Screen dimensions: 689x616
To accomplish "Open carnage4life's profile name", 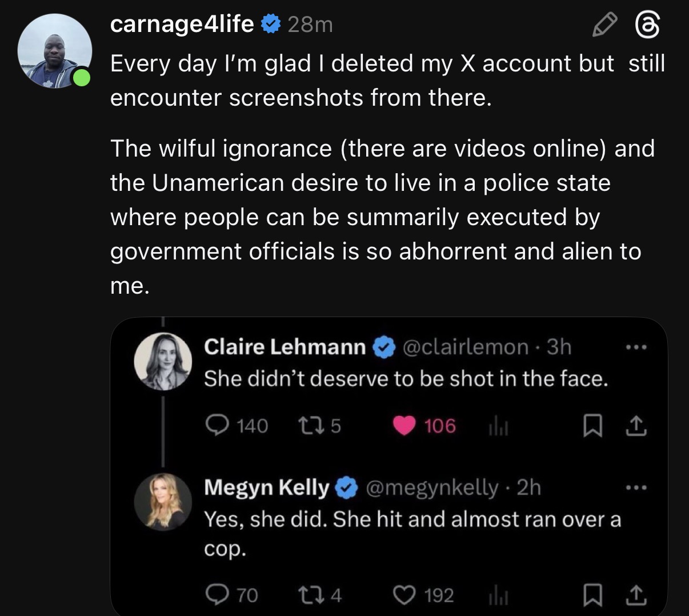I will [x=182, y=24].
